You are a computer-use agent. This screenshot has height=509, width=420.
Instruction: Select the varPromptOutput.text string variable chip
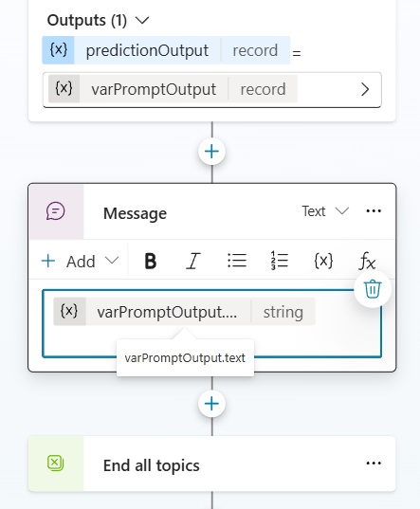(184, 312)
